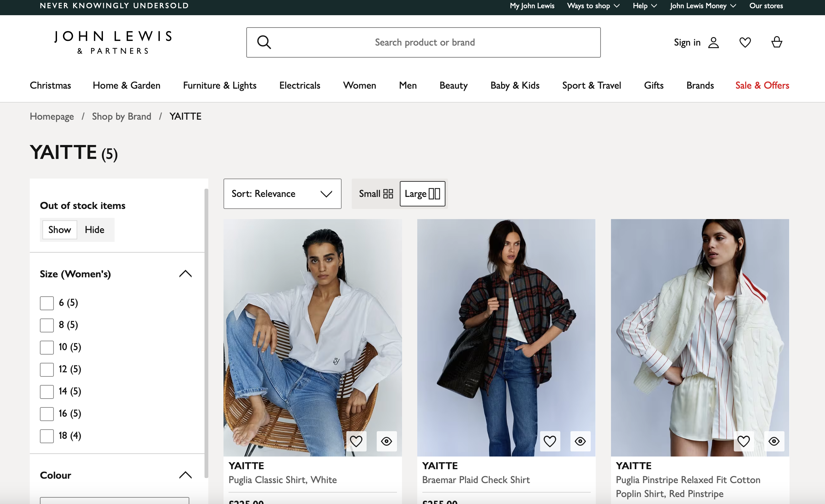
Task: Expand the John Lewis Money menu
Action: click(x=703, y=6)
